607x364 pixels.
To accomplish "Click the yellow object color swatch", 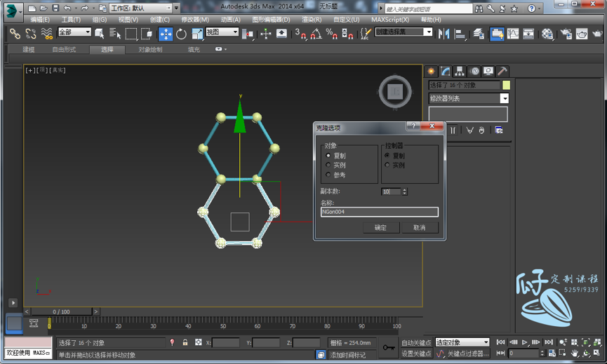I will 506,86.
